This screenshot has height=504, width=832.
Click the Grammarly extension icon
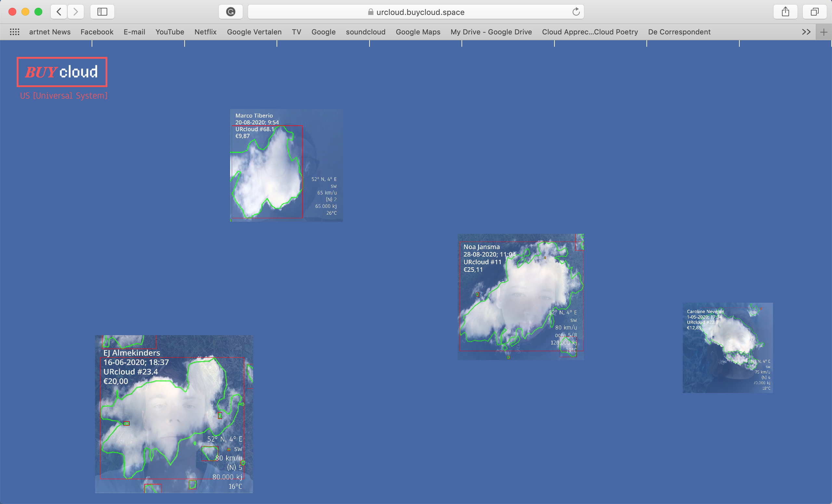231,12
